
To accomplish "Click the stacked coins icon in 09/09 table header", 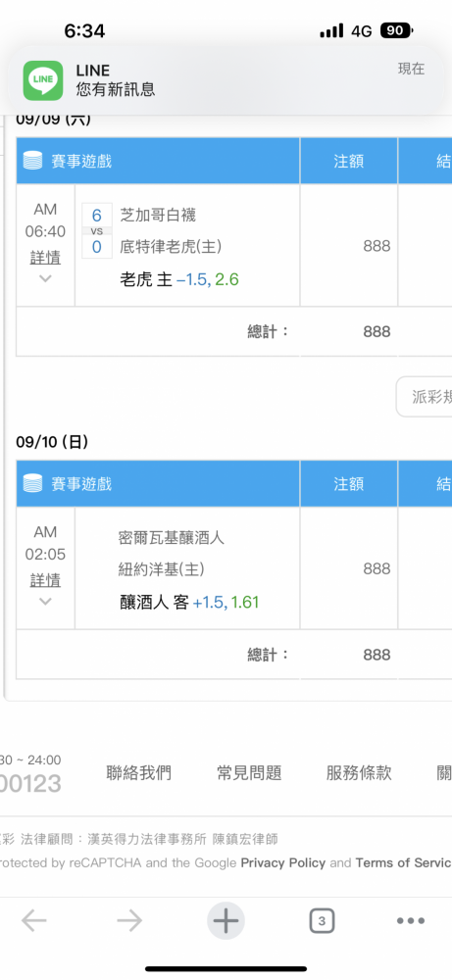I will click(x=32, y=162).
